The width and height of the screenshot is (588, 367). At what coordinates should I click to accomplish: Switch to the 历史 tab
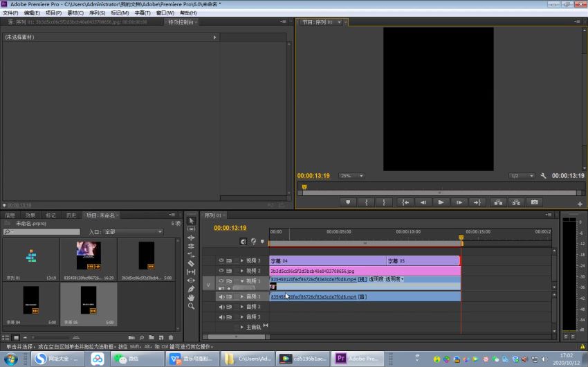[71, 215]
